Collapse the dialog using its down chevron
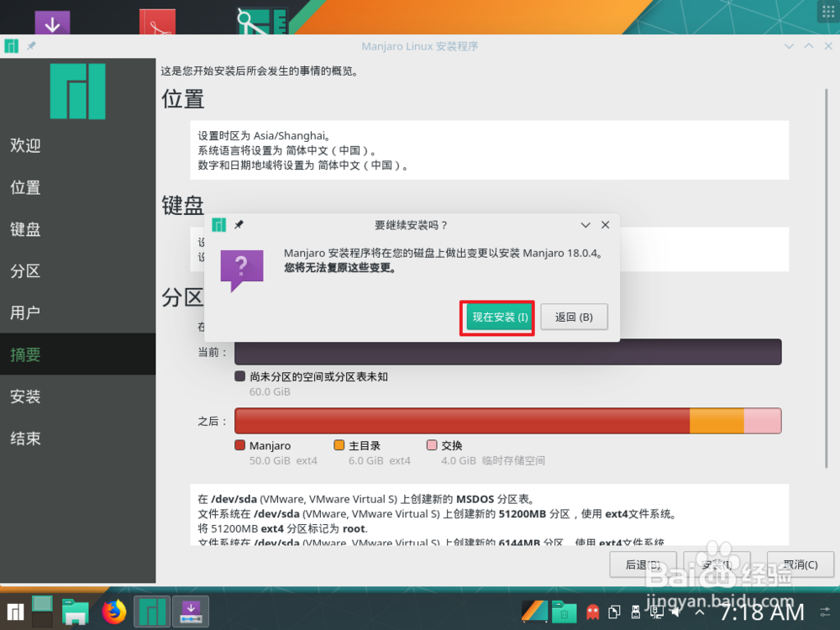The image size is (840, 630). click(x=585, y=225)
